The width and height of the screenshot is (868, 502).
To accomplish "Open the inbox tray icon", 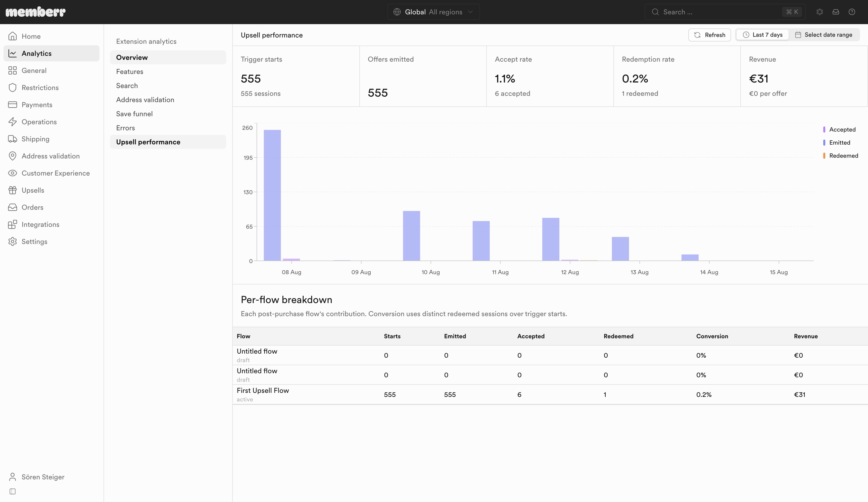I will point(836,12).
